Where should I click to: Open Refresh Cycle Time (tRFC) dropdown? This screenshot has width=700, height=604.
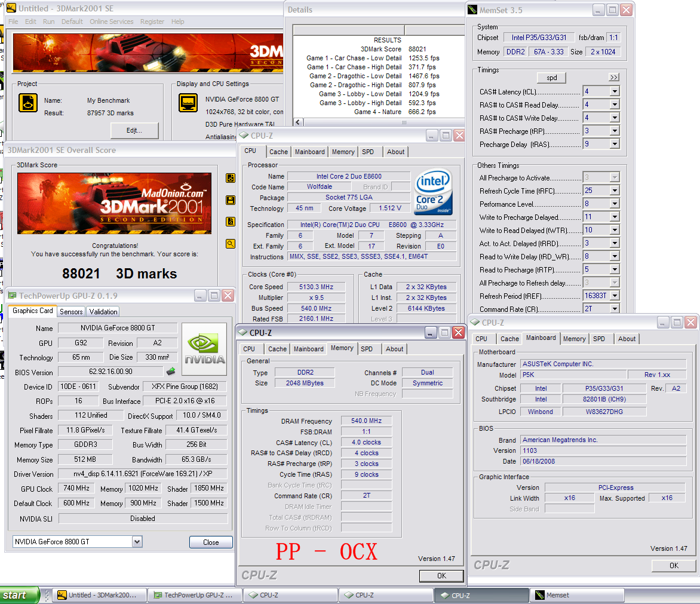click(x=615, y=191)
